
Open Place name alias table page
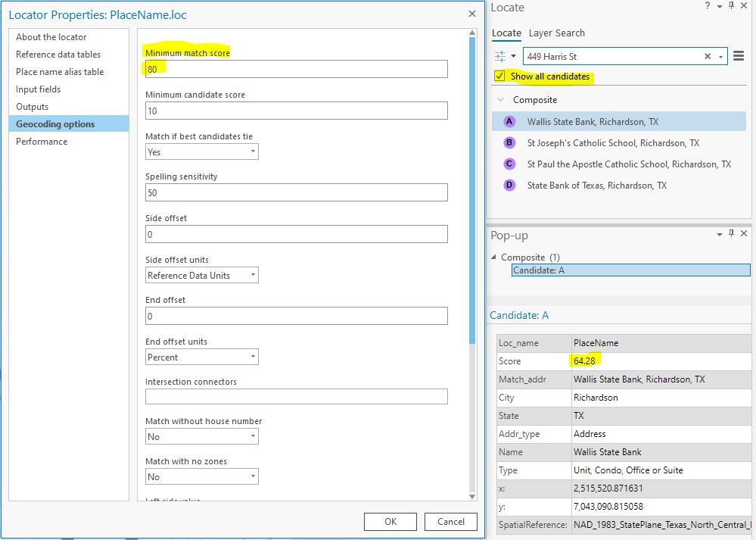tap(69, 72)
